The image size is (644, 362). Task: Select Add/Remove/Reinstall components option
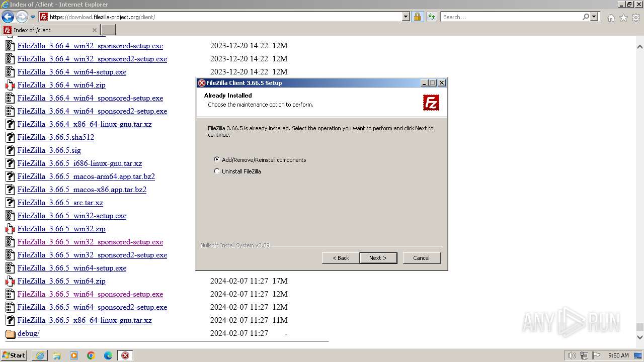260,160
